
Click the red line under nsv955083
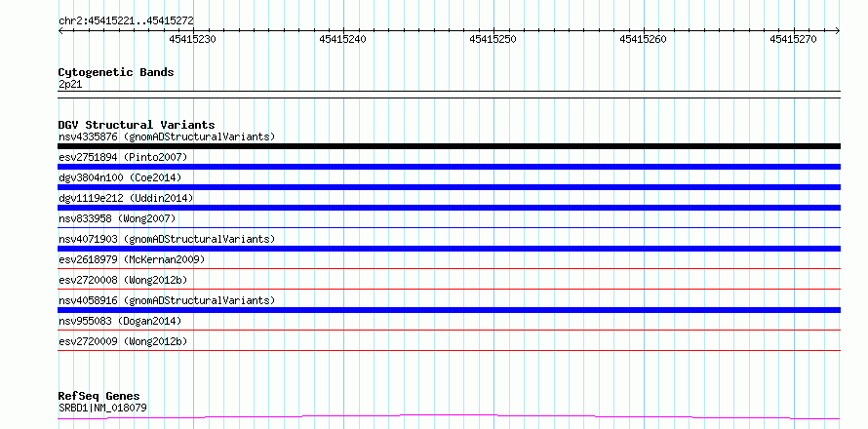click(449, 330)
